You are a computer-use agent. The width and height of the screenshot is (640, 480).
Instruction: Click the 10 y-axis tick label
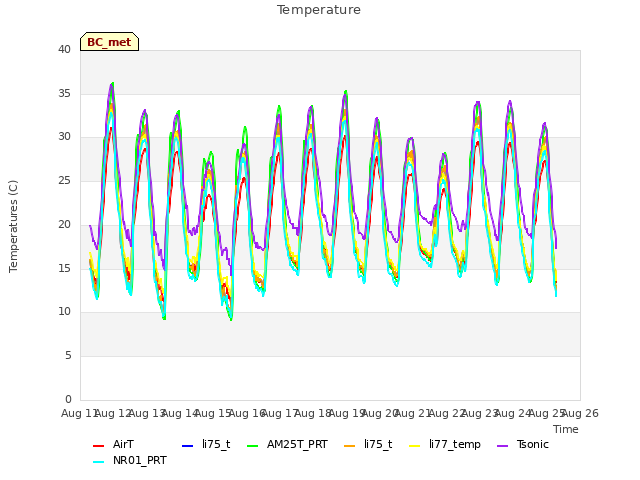point(64,311)
